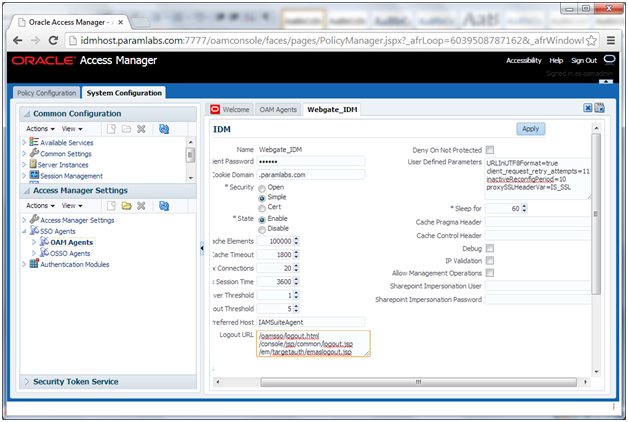
Task: Select the Cert security radio button
Action: pos(262,209)
